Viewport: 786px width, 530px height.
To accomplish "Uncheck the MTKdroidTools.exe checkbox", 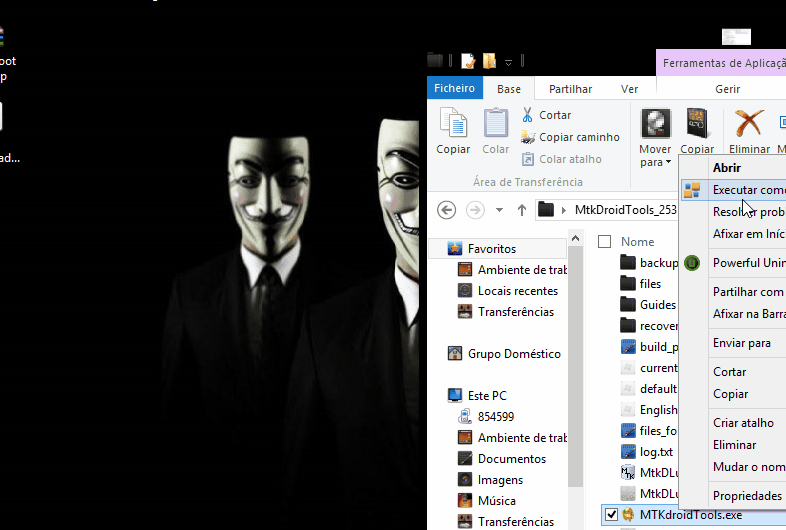I will click(612, 515).
